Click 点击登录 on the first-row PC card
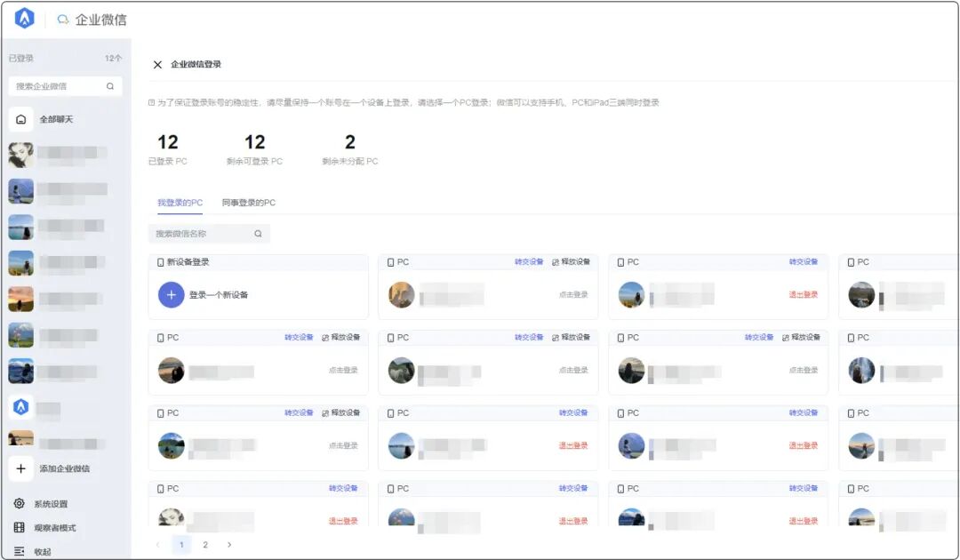 (x=573, y=295)
